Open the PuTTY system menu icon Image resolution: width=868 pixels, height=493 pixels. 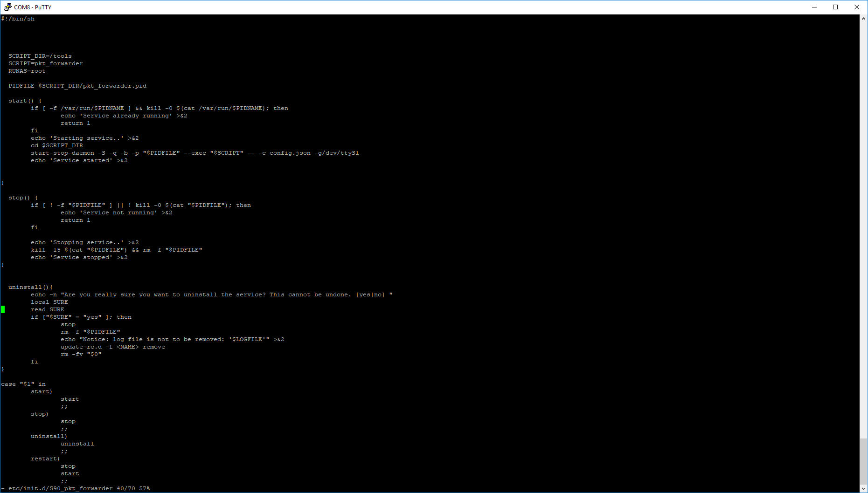[x=7, y=7]
